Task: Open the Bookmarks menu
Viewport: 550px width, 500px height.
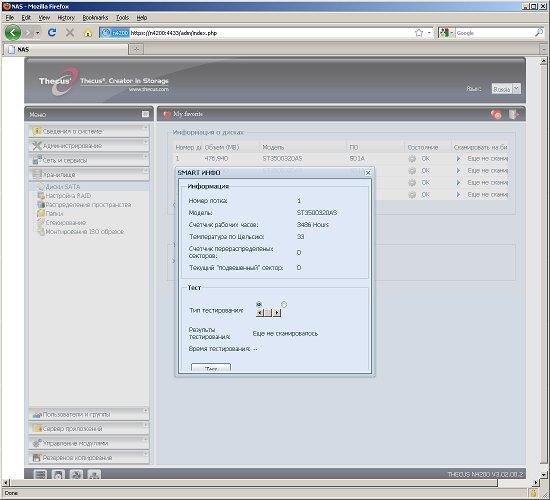Action: (95, 18)
